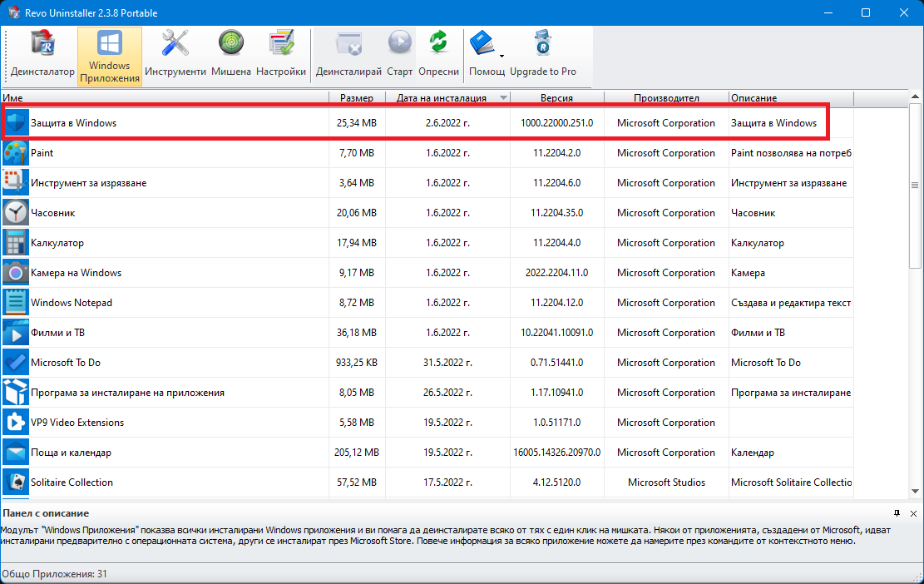Click the Калкулатор app icon

tap(16, 243)
